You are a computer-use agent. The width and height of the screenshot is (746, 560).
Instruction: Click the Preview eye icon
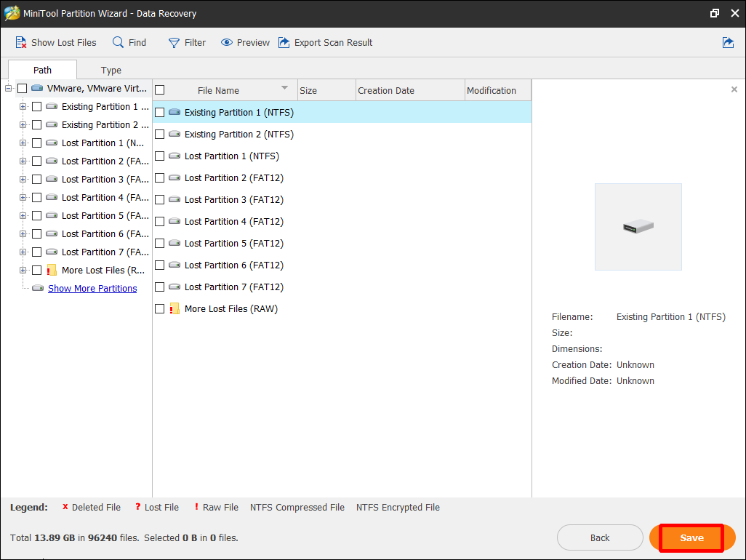click(x=226, y=42)
